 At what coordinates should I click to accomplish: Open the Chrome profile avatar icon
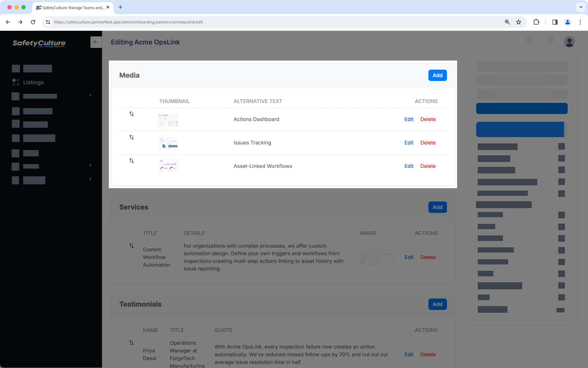pyautogui.click(x=568, y=22)
